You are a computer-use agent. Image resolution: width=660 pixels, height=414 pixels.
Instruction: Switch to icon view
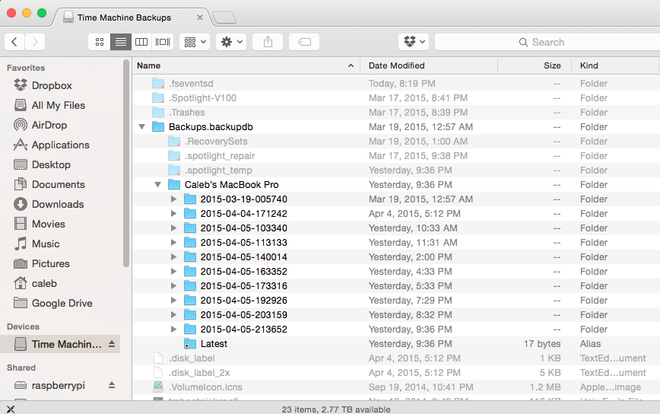pyautogui.click(x=99, y=42)
